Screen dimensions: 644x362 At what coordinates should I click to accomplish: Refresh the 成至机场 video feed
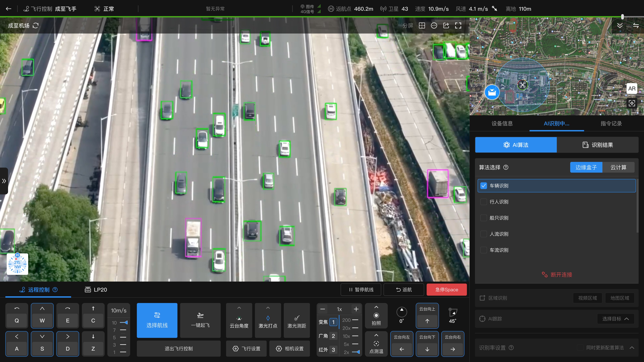click(x=36, y=25)
